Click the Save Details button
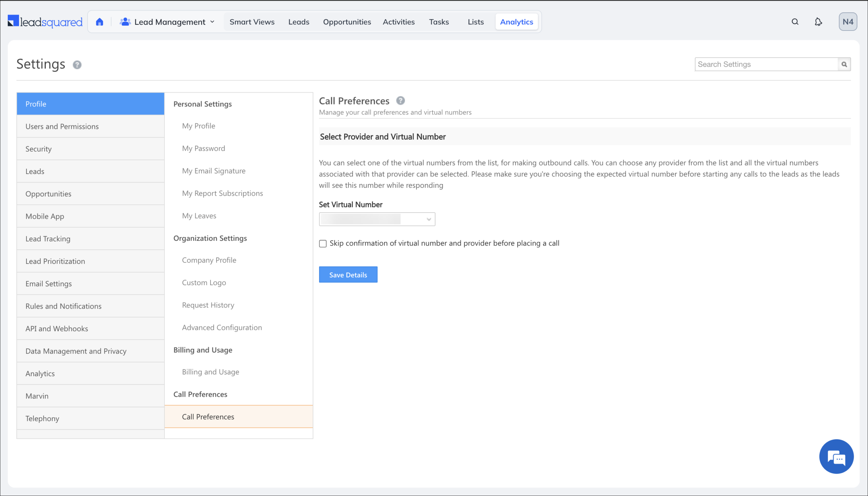The height and width of the screenshot is (496, 868). coord(348,275)
